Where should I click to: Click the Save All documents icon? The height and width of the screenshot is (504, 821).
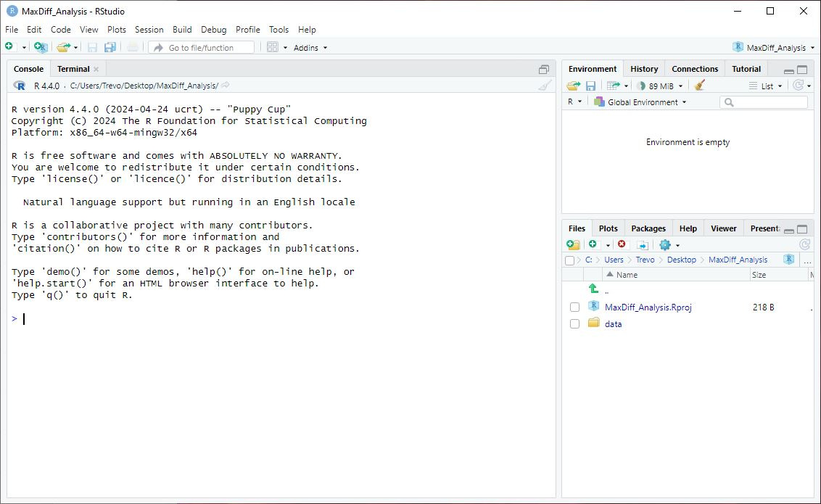click(110, 48)
